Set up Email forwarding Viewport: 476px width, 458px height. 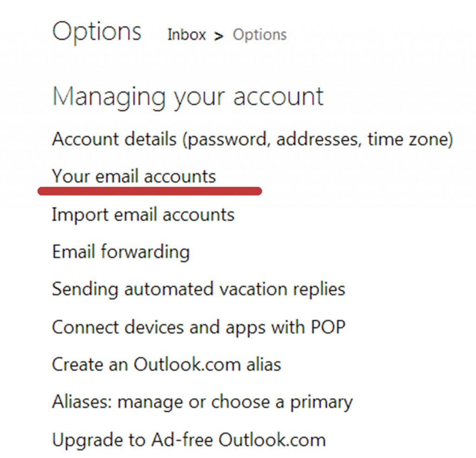[121, 252]
